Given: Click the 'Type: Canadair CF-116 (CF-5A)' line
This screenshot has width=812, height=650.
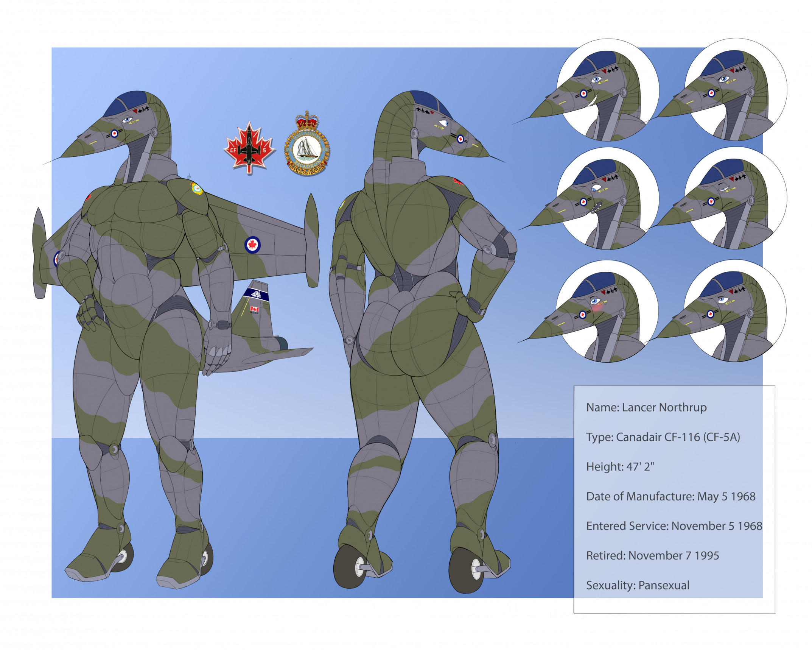Looking at the screenshot, I should 663,437.
